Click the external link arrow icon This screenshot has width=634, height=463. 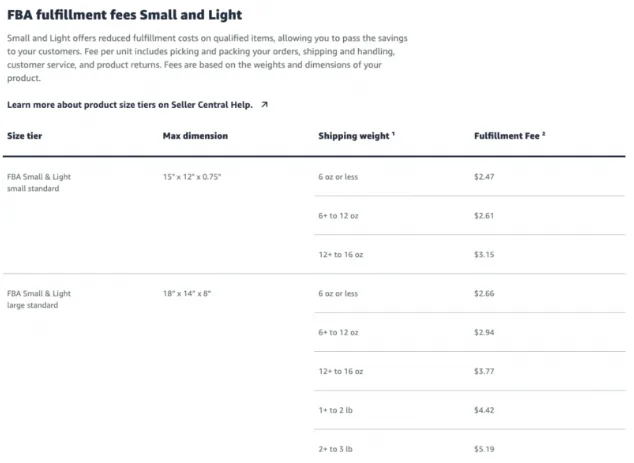(264, 105)
